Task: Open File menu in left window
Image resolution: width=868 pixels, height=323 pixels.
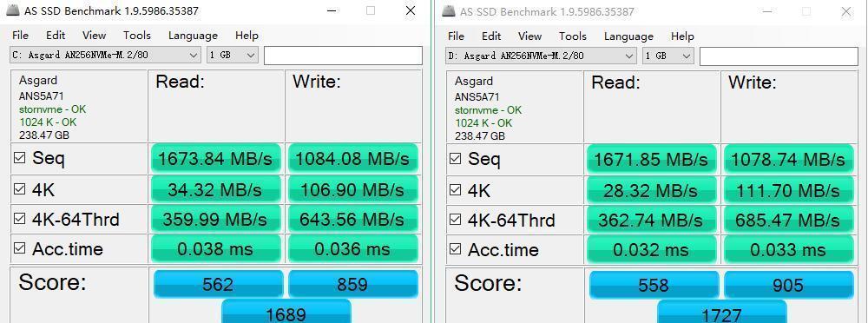Action: click(21, 36)
